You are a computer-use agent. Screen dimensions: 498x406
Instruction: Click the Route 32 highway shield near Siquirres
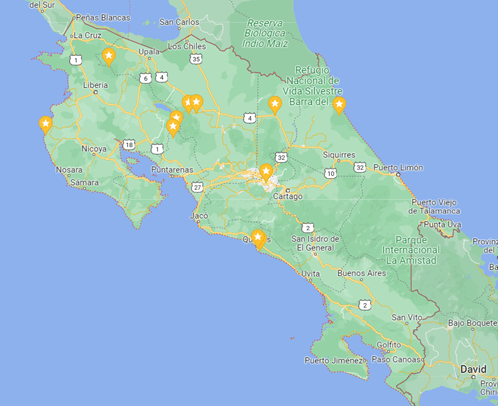tap(360, 167)
